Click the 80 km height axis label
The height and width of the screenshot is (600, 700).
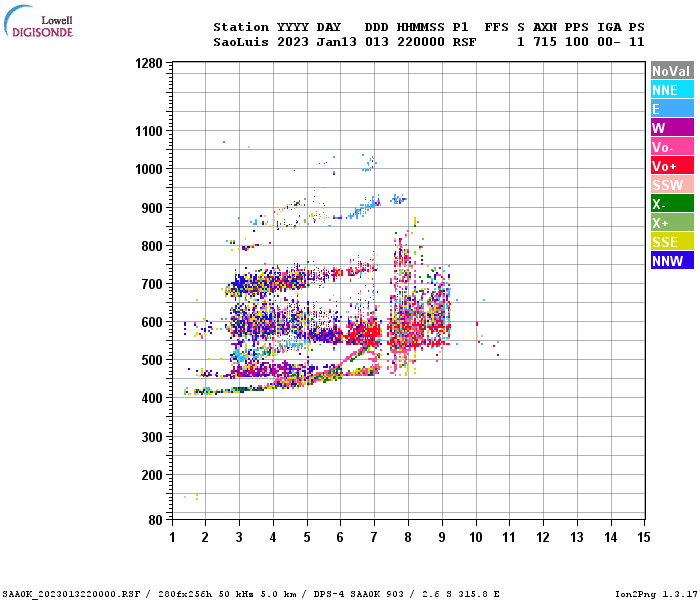[156, 520]
